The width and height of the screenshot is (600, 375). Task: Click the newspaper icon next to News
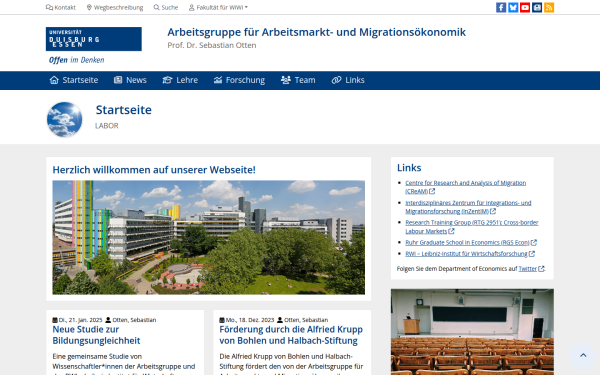118,80
